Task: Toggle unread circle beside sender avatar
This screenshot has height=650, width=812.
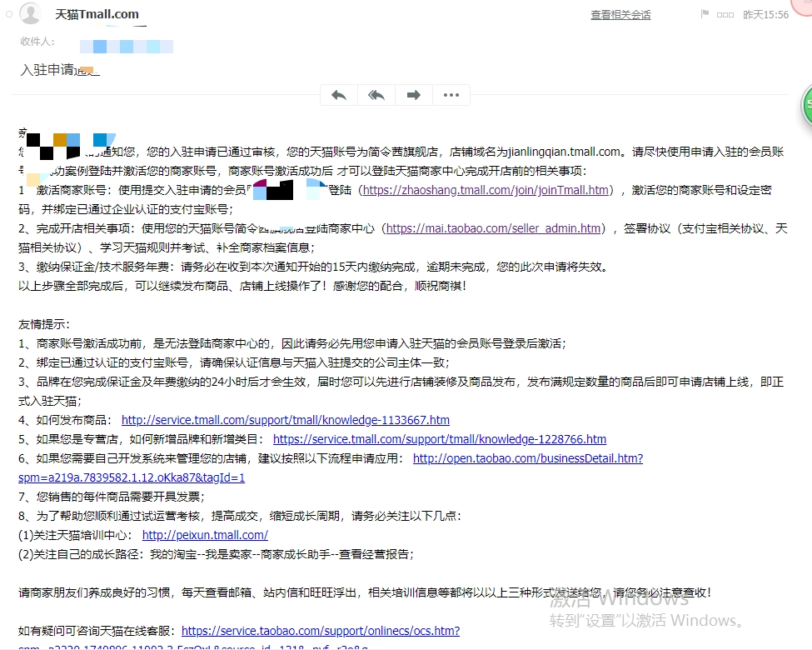Action: (x=9, y=14)
